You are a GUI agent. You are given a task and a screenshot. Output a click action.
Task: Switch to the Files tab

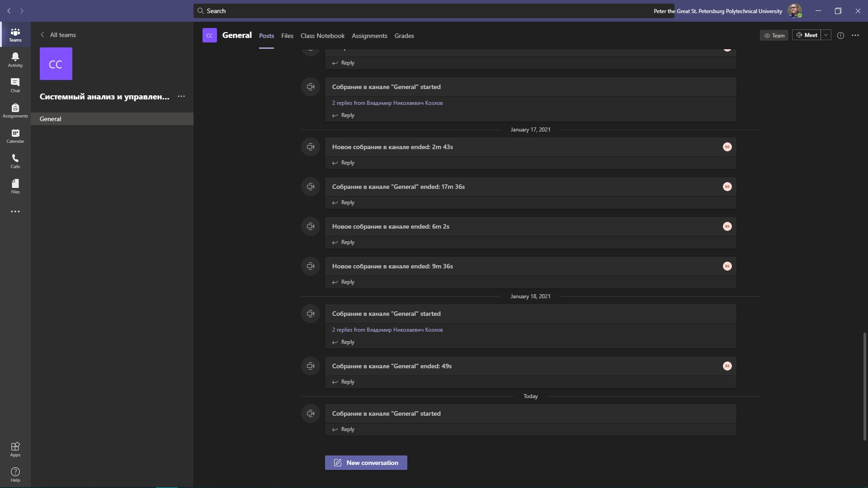(287, 36)
